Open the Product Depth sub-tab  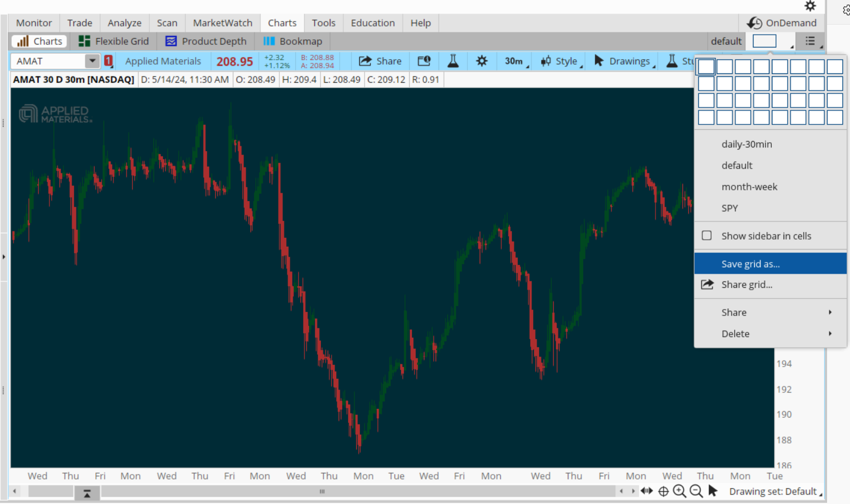[206, 41]
